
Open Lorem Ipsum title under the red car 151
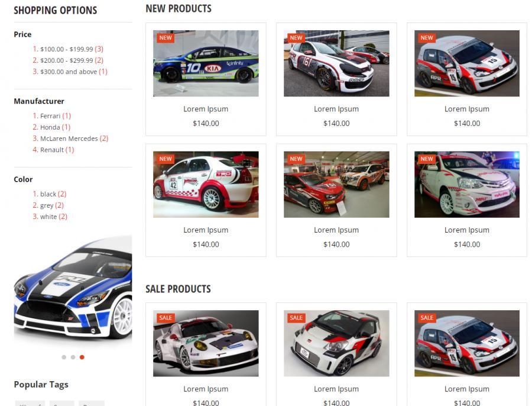coord(336,230)
